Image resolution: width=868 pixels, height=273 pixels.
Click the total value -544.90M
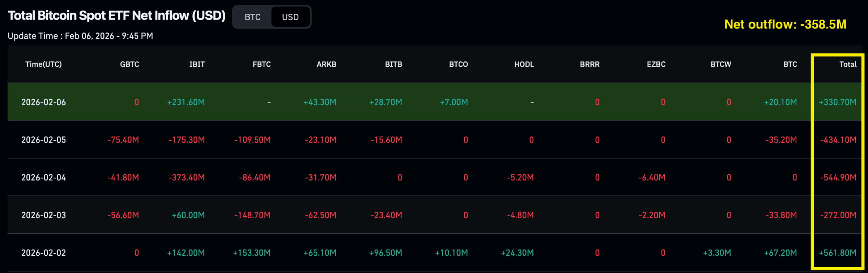(x=838, y=177)
